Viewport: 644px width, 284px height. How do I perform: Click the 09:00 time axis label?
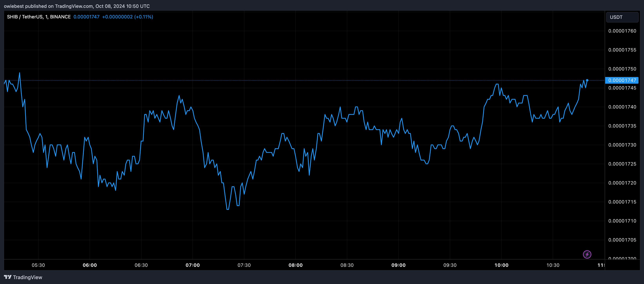coord(398,265)
